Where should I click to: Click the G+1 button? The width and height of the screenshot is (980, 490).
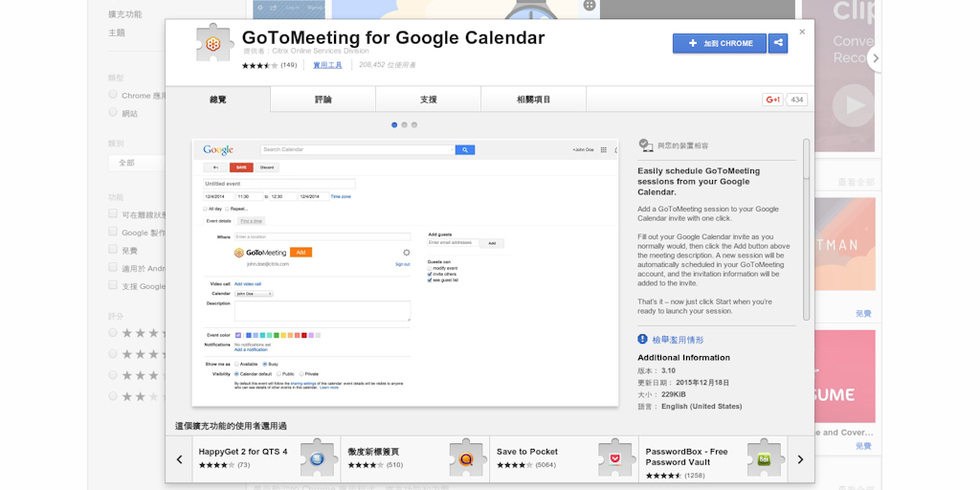click(772, 100)
